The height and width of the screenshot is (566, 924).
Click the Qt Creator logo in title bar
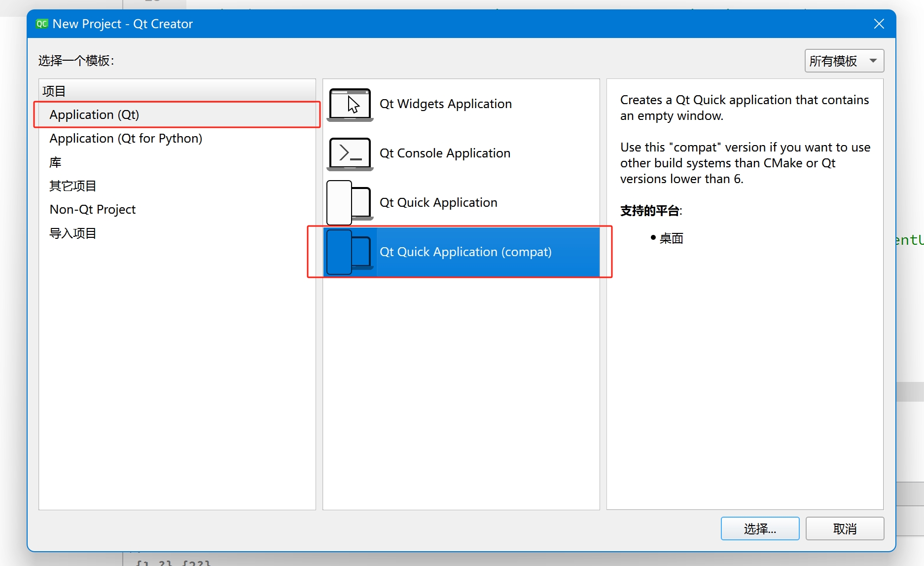(x=42, y=24)
